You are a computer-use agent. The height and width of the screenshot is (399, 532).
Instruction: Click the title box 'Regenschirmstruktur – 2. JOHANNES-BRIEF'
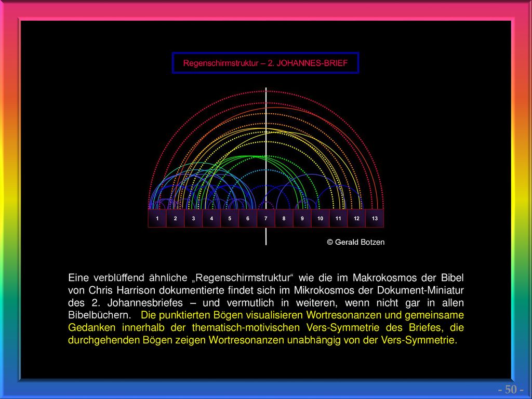265,63
